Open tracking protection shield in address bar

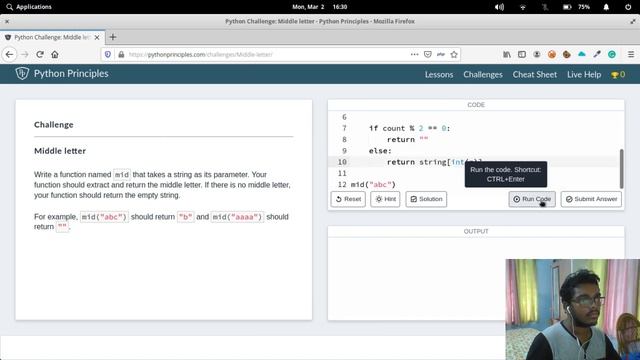pyautogui.click(x=108, y=54)
